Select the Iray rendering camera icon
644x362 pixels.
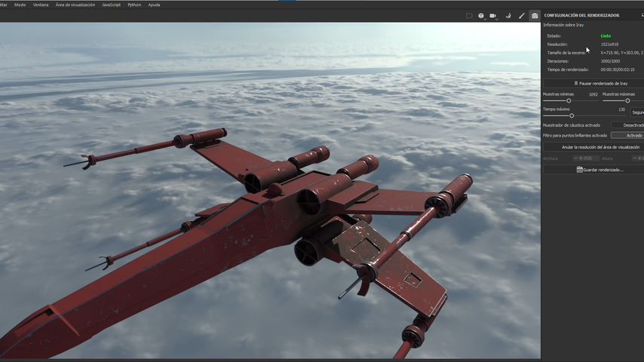click(x=535, y=16)
